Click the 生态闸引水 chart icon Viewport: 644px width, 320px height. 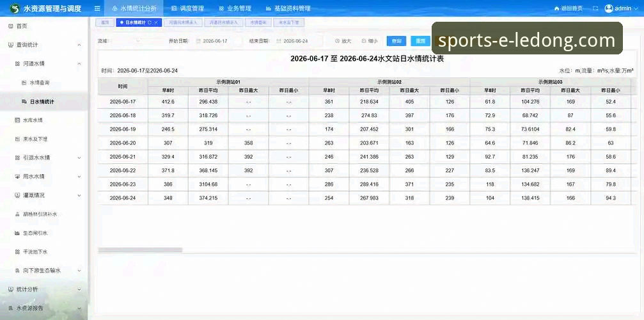[x=17, y=233]
